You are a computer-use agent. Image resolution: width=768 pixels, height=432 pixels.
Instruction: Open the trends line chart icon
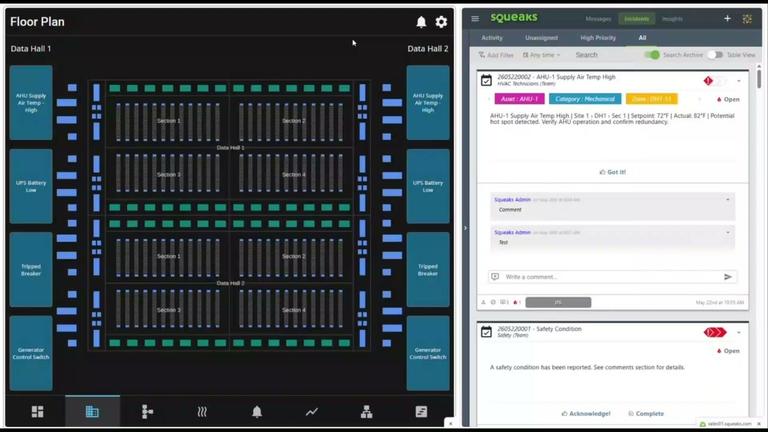point(312,412)
